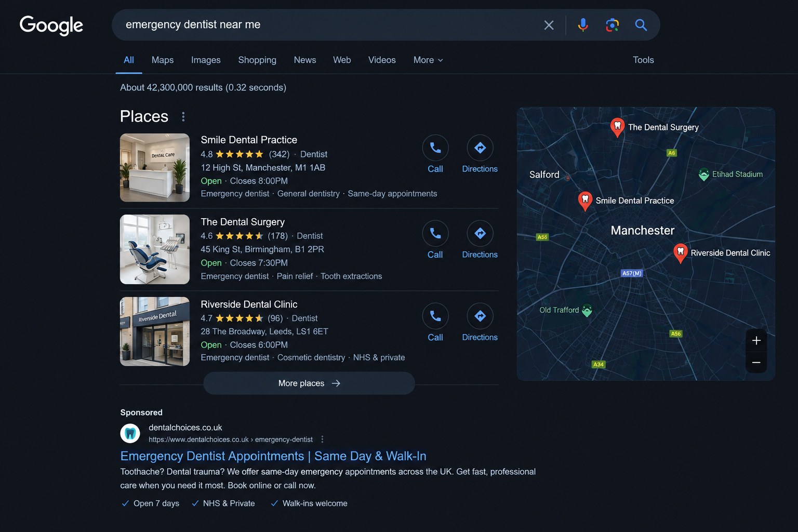This screenshot has width=798, height=532.
Task: Click the dentalchoices.co.uk site name
Action: pos(185,428)
